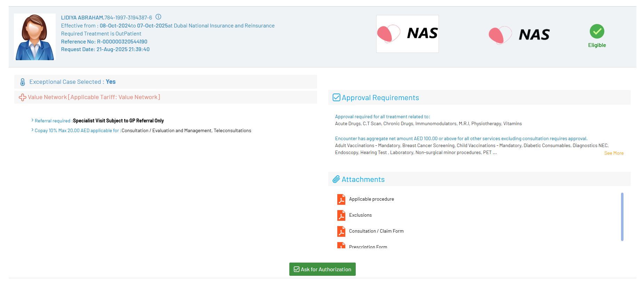Click the patient name LIDIYA ABRAHAM
The height and width of the screenshot is (281, 644).
coord(82,17)
